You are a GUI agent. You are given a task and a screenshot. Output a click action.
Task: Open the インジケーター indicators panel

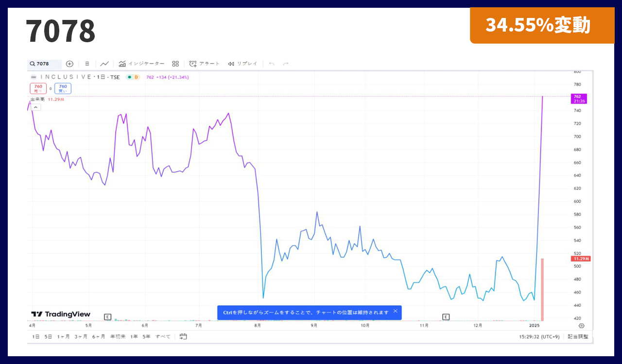141,64
